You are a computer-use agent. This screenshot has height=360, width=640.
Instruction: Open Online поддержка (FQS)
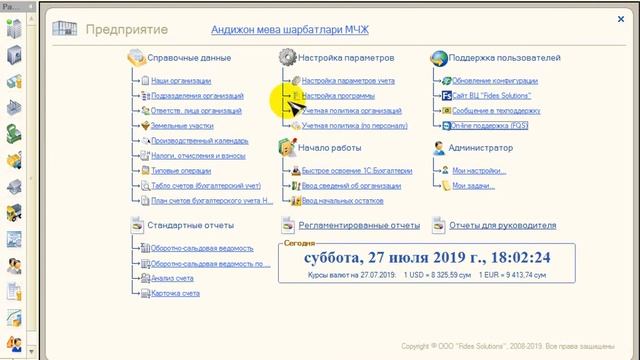[489, 126]
